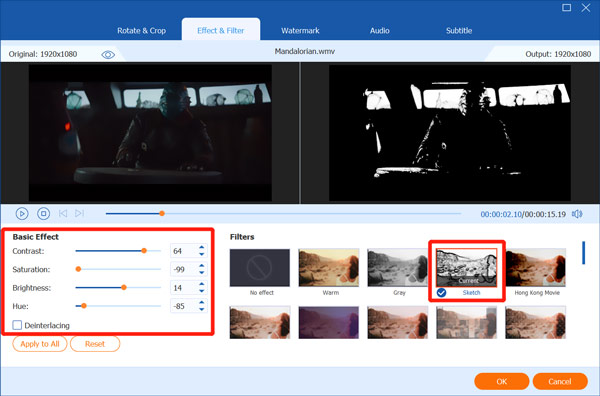
Task: Select the Effect & Filter tab
Action: click(221, 31)
